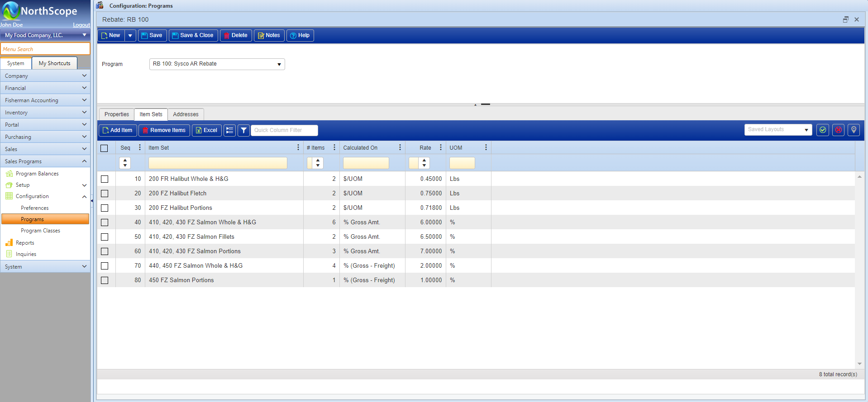Export the grid with the Excel button
Screen dimensions: 868x402
[206, 130]
